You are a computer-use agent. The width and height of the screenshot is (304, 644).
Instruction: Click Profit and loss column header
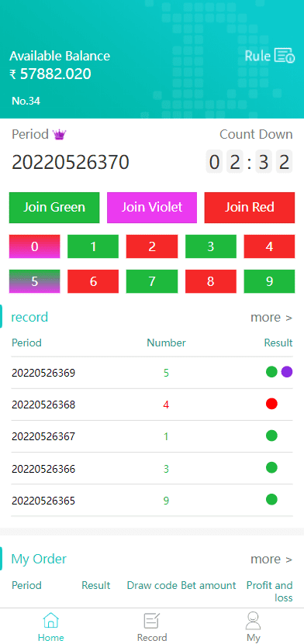[x=270, y=591]
